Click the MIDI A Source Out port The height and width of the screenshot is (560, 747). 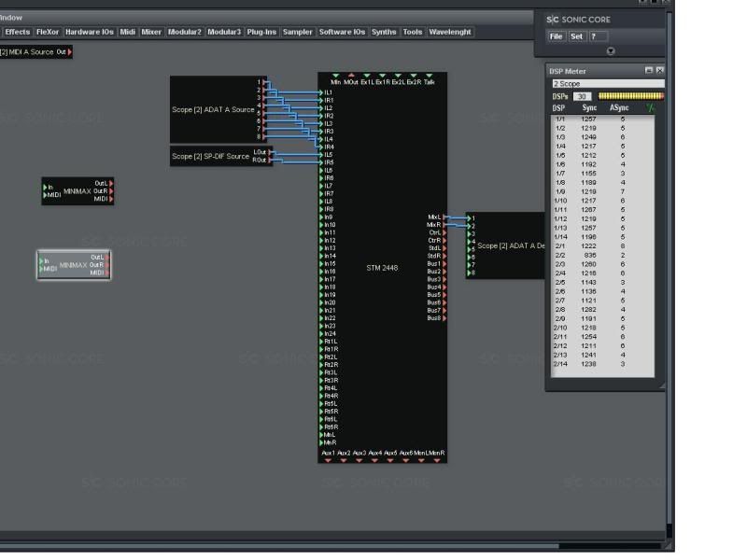tap(69, 52)
